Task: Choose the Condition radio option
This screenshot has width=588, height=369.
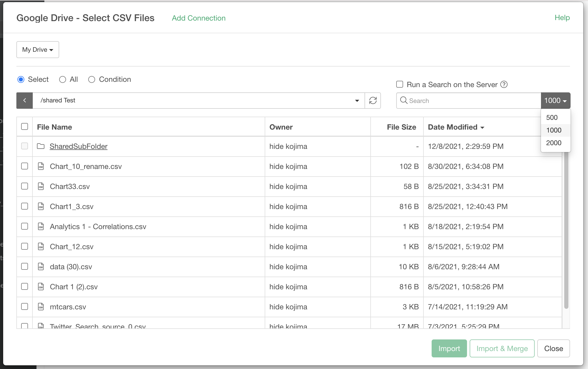Action: 92,79
